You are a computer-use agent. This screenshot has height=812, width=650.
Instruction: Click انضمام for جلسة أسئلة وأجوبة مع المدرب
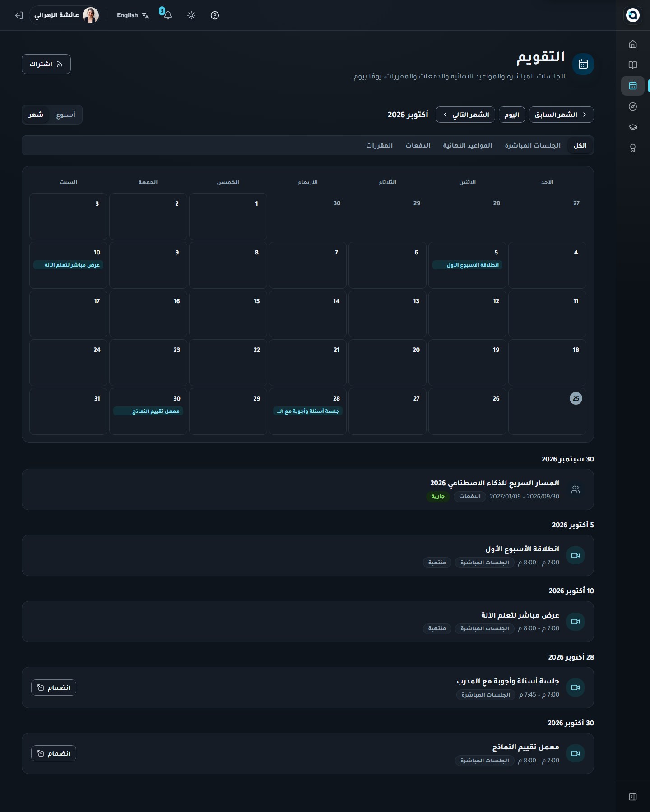point(54,687)
